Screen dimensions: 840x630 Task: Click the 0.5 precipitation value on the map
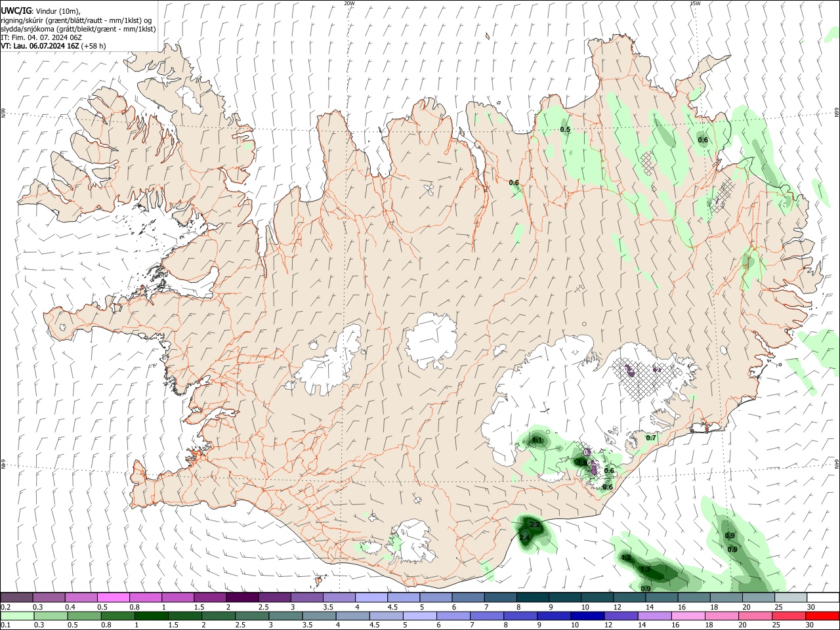click(x=565, y=130)
